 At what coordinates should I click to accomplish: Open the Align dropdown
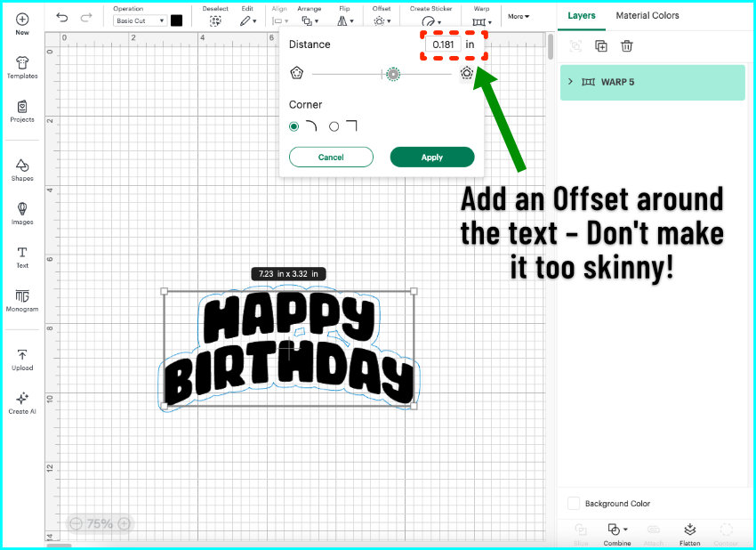coord(279,20)
